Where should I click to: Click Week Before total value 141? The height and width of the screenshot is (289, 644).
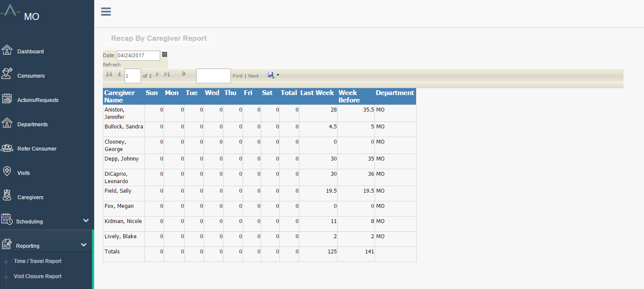[369, 252]
